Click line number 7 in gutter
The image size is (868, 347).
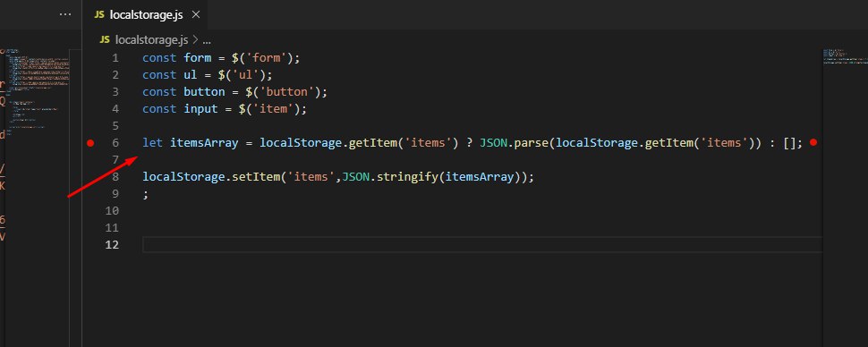[115, 160]
